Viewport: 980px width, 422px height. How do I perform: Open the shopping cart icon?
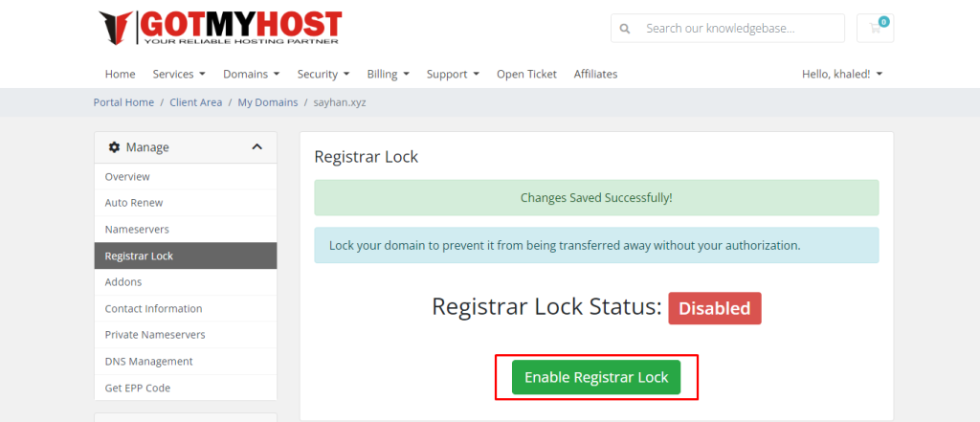876,28
